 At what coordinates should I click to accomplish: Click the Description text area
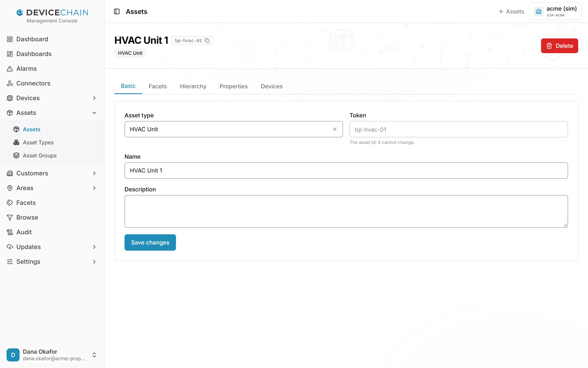pos(346,211)
